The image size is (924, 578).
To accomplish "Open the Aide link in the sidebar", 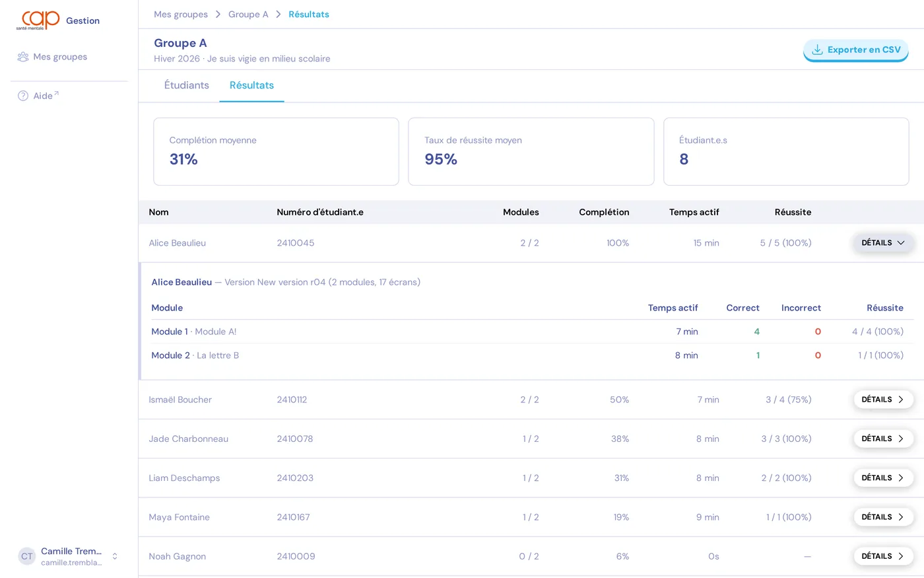I will [x=69, y=96].
